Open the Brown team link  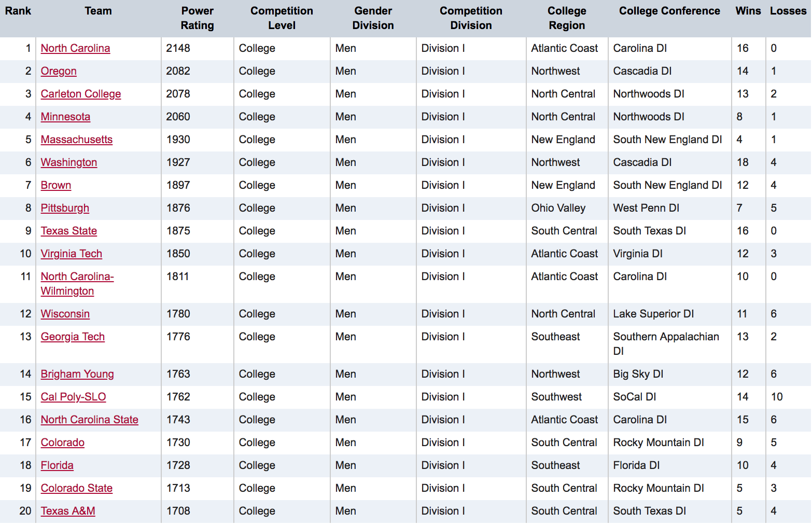[x=56, y=185]
